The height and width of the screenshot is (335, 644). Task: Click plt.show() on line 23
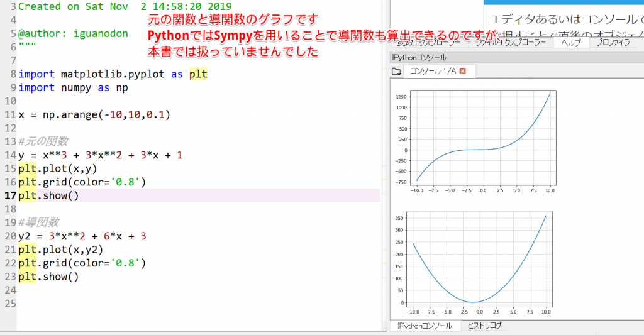(x=48, y=277)
